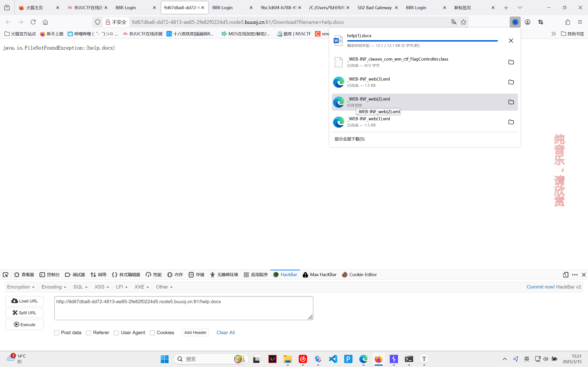Bookmark this page with star icon
The width and height of the screenshot is (588, 367).
click(463, 22)
